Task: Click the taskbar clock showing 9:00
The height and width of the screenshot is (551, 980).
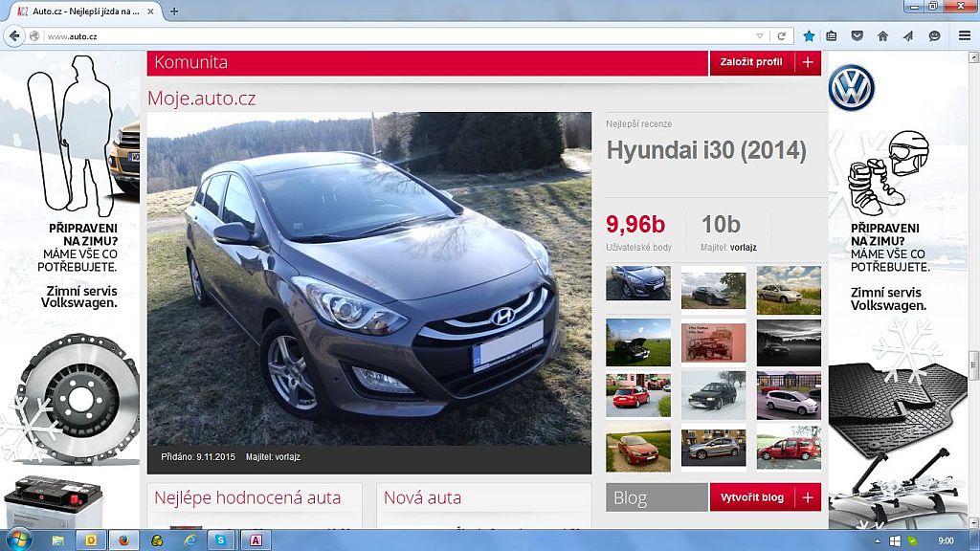Action: (x=946, y=541)
